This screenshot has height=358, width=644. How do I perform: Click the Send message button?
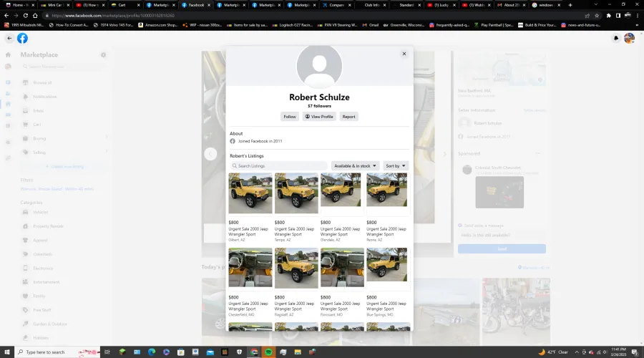502,248
